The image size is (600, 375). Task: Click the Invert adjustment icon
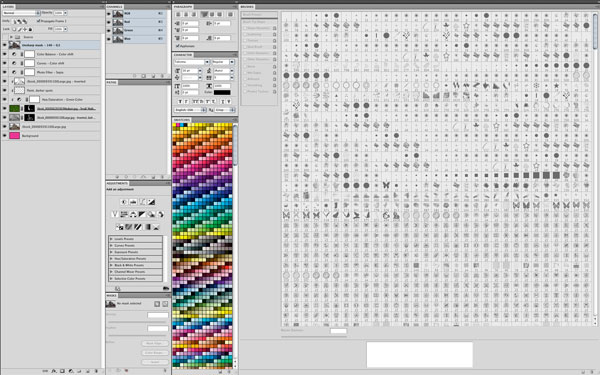point(120,227)
